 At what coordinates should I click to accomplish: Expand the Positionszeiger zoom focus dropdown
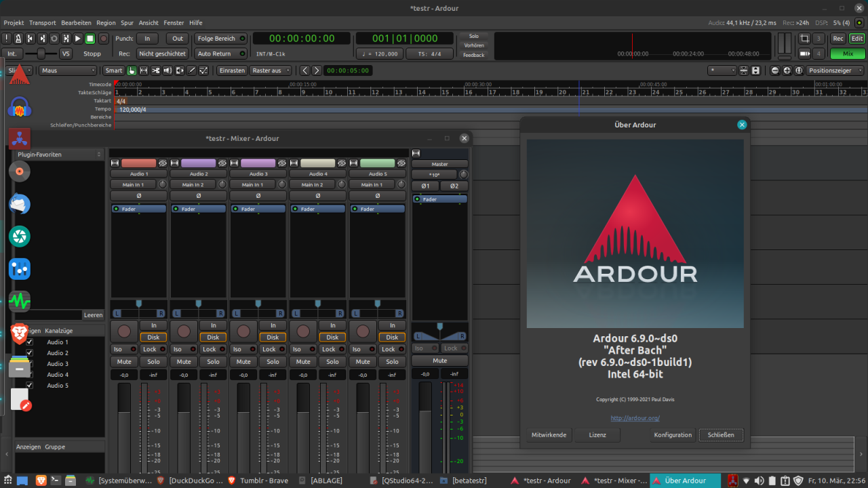click(x=835, y=70)
